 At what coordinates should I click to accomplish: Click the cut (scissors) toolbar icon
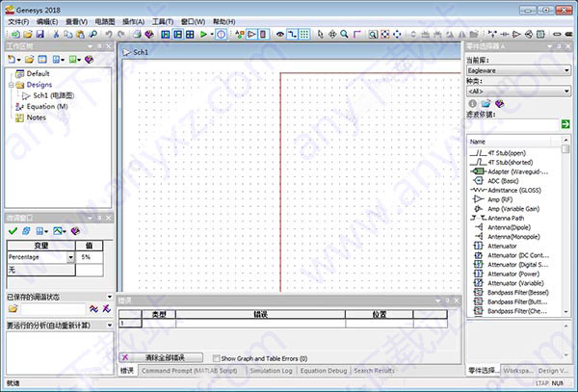(56, 35)
